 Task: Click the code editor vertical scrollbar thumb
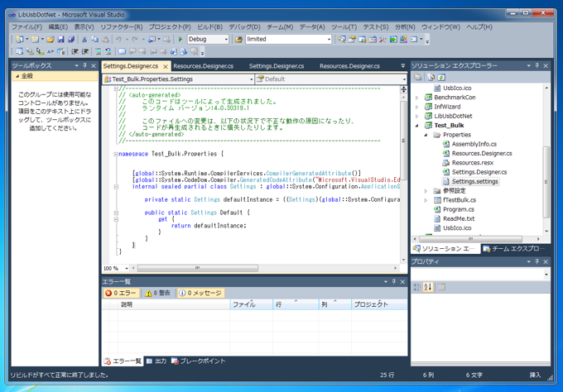403,141
